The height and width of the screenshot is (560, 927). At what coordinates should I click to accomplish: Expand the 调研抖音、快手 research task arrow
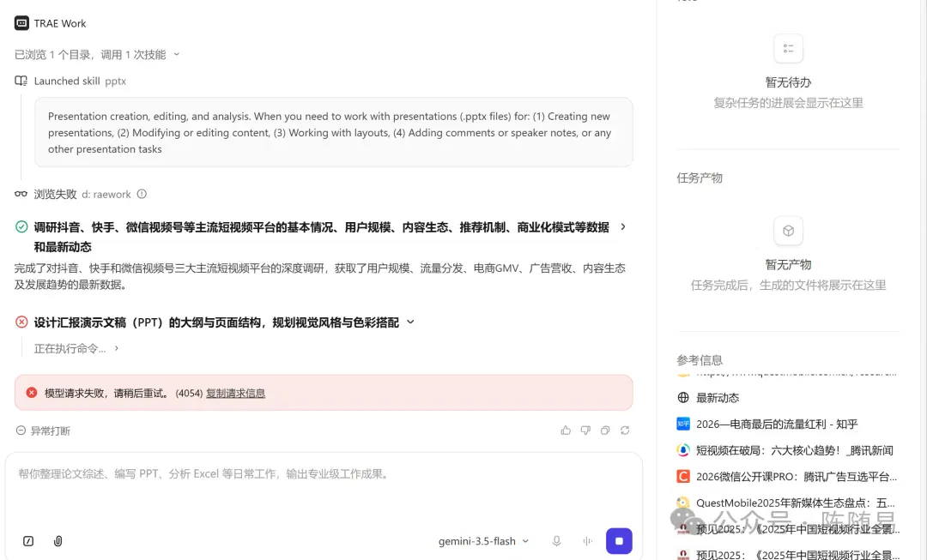pyautogui.click(x=623, y=227)
